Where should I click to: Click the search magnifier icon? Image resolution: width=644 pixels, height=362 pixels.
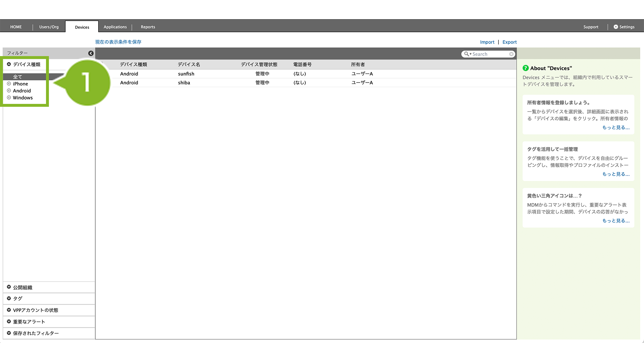(x=467, y=54)
